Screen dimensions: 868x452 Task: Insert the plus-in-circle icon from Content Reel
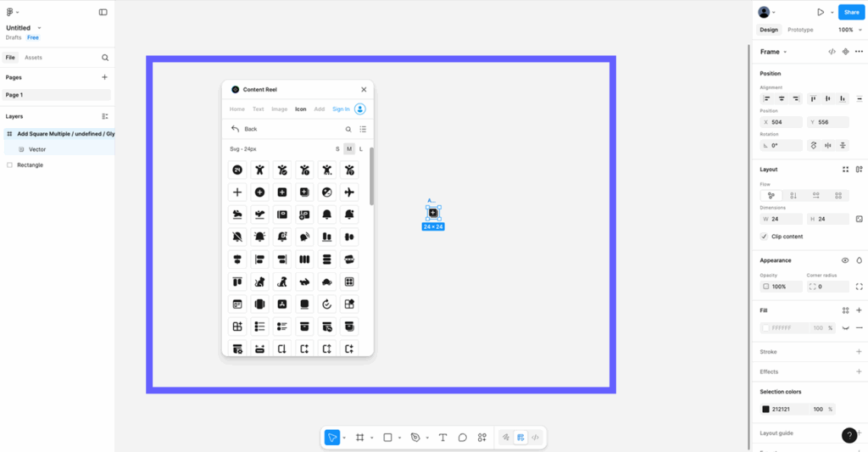pyautogui.click(x=259, y=193)
